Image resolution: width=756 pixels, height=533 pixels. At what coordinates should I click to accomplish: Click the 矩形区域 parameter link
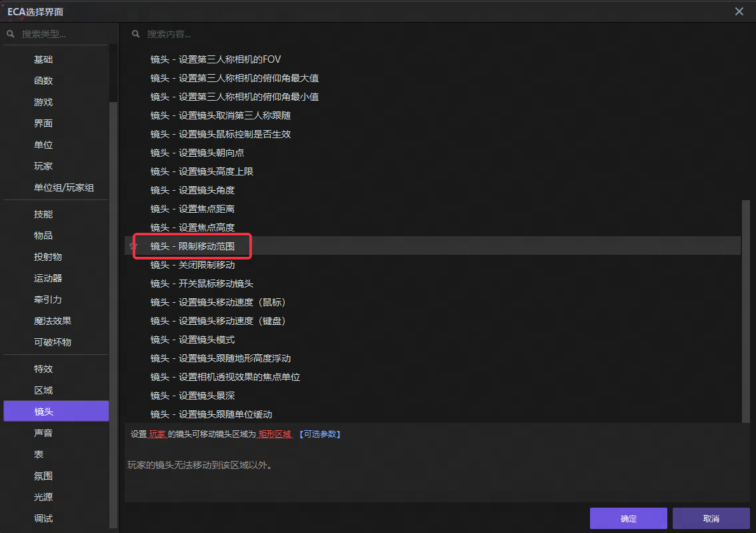(x=275, y=434)
